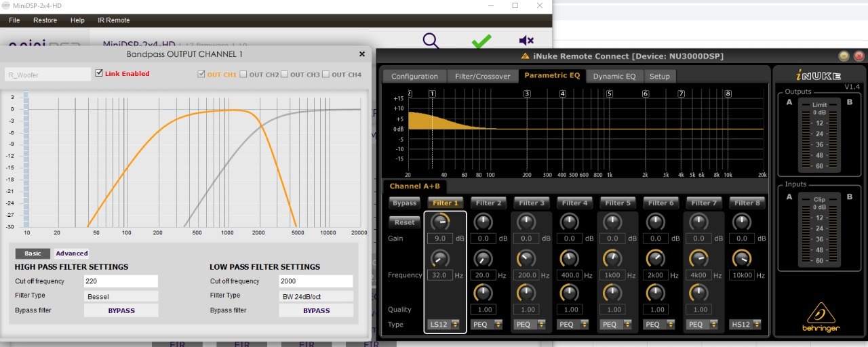Toggle the speaker mute icon in MiniDSP
Image resolution: width=868 pixels, height=347 pixels.
526,41
